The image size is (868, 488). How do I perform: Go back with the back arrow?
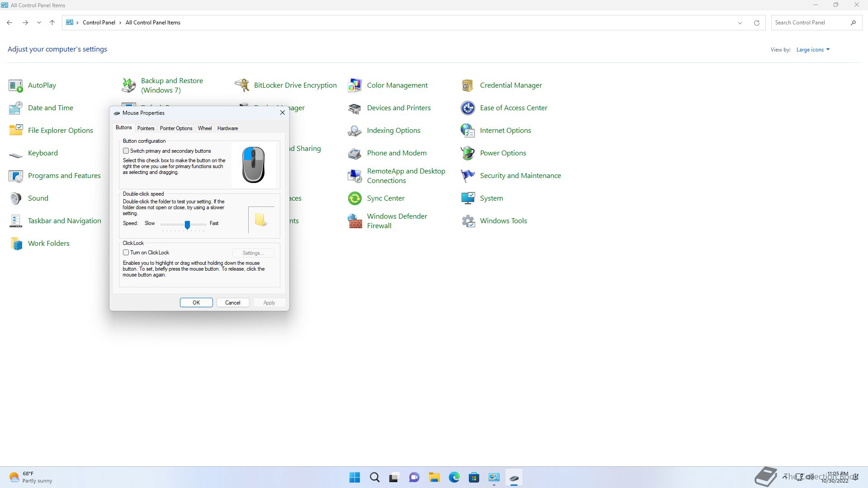9,23
